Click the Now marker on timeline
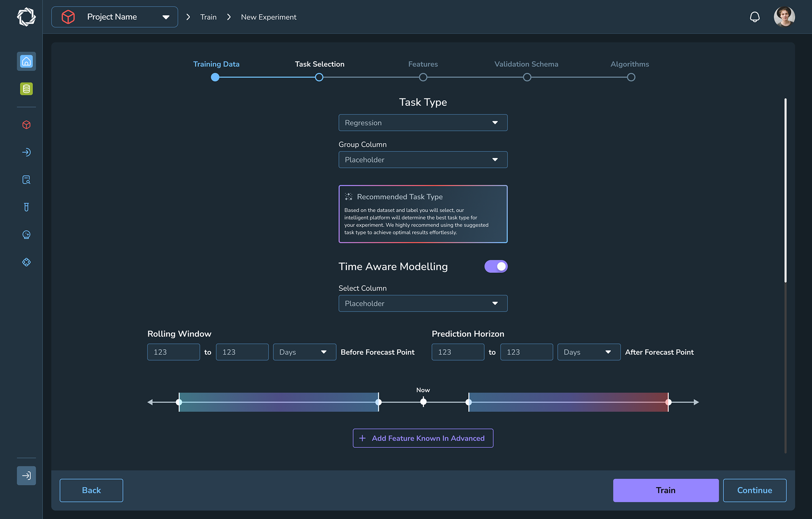 (423, 402)
